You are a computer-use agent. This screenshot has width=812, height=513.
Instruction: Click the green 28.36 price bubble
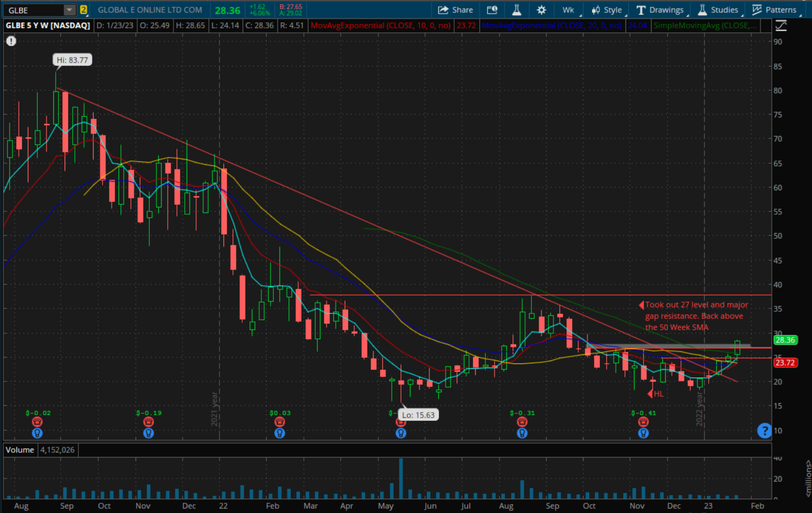tap(785, 340)
